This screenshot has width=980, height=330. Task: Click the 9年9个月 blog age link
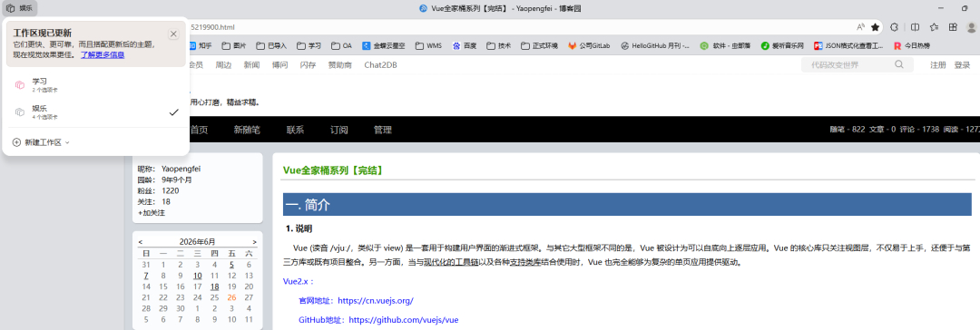177,180
